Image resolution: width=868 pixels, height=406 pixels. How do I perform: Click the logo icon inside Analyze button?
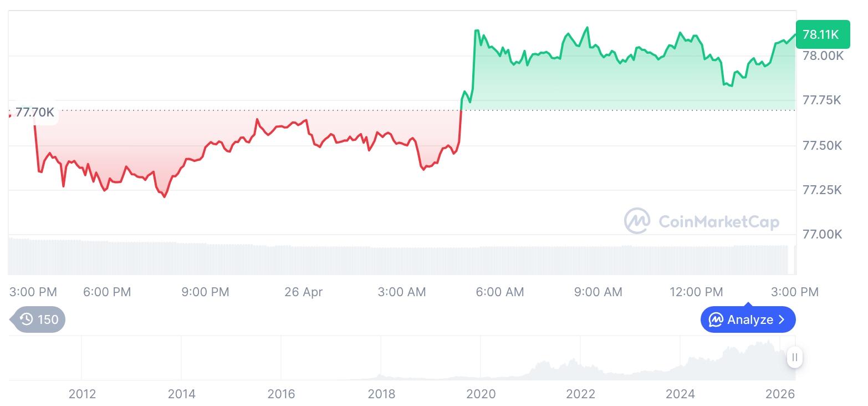pyautogui.click(x=716, y=320)
